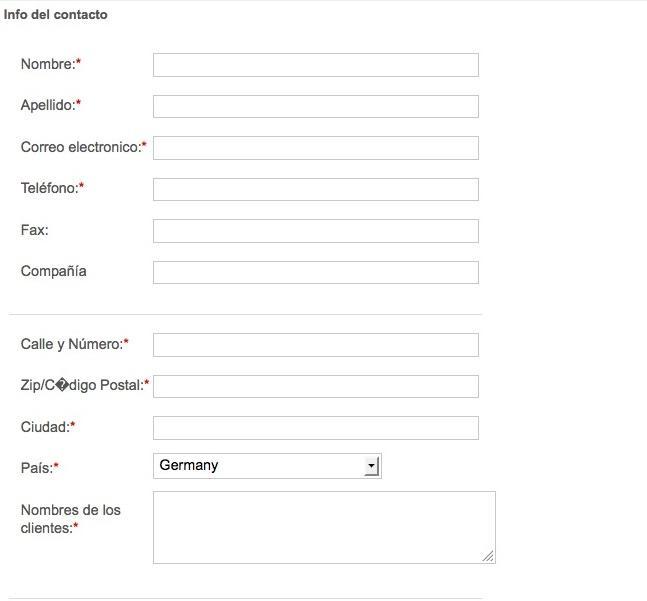
Task: Click the 'Nombre:' text label
Action: [x=48, y=64]
